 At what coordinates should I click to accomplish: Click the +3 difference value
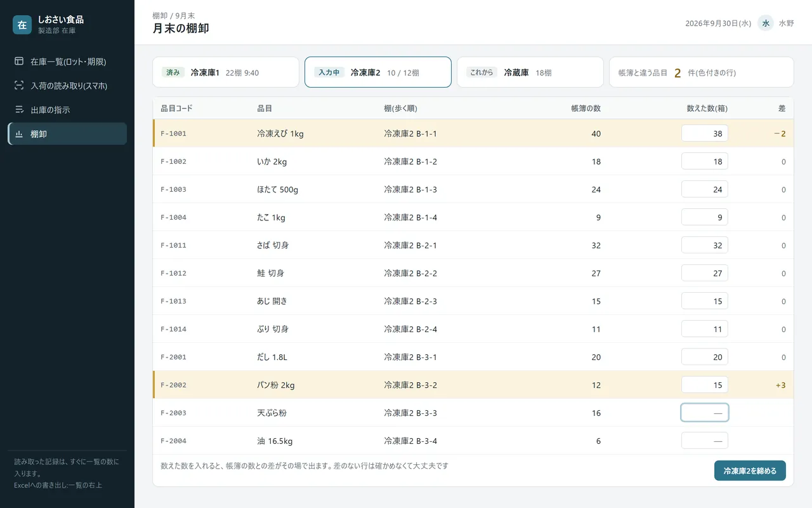tap(780, 385)
